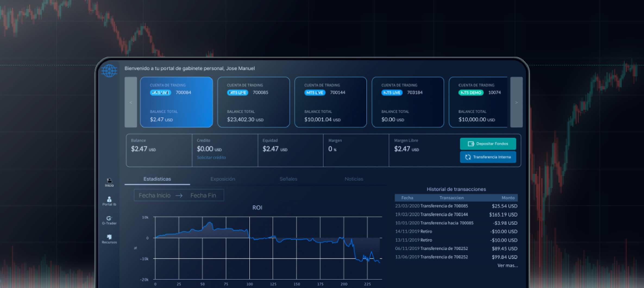Select trading account 700144 card

pyautogui.click(x=331, y=102)
